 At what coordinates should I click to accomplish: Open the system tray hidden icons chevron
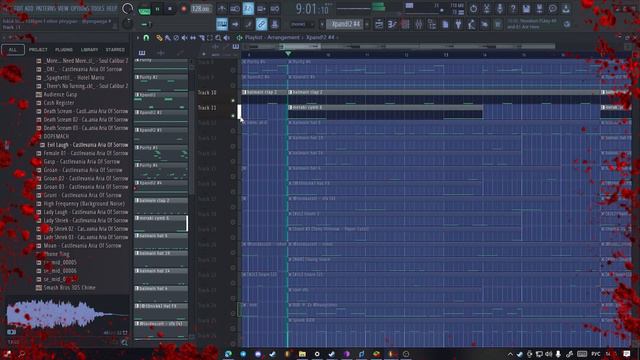pyautogui.click(x=510, y=353)
